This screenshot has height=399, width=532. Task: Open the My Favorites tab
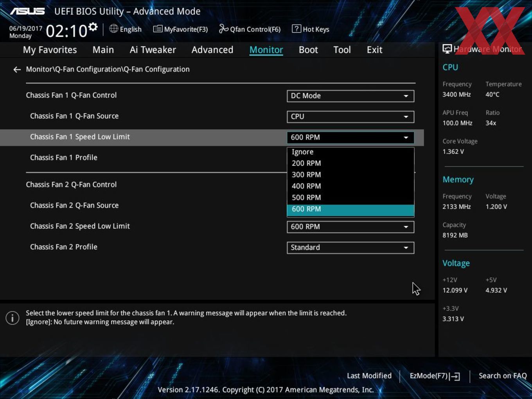tap(50, 50)
